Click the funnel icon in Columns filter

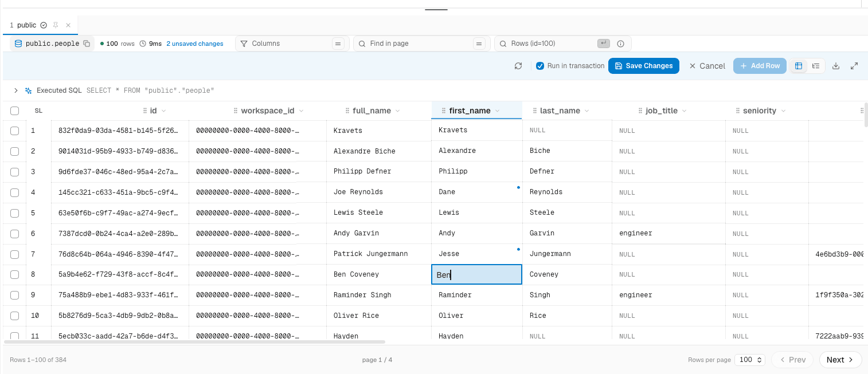(x=244, y=44)
